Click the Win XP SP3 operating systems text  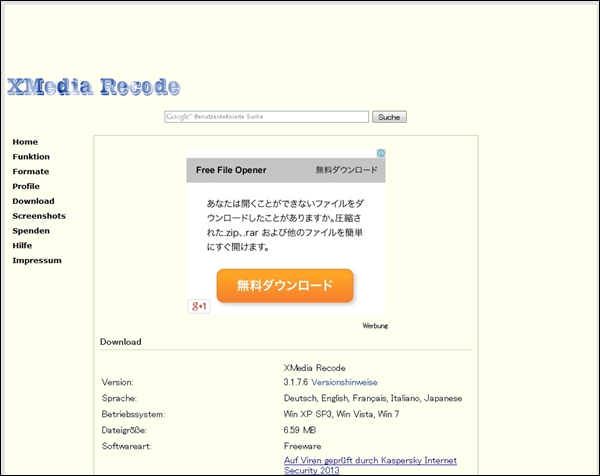coord(341,414)
